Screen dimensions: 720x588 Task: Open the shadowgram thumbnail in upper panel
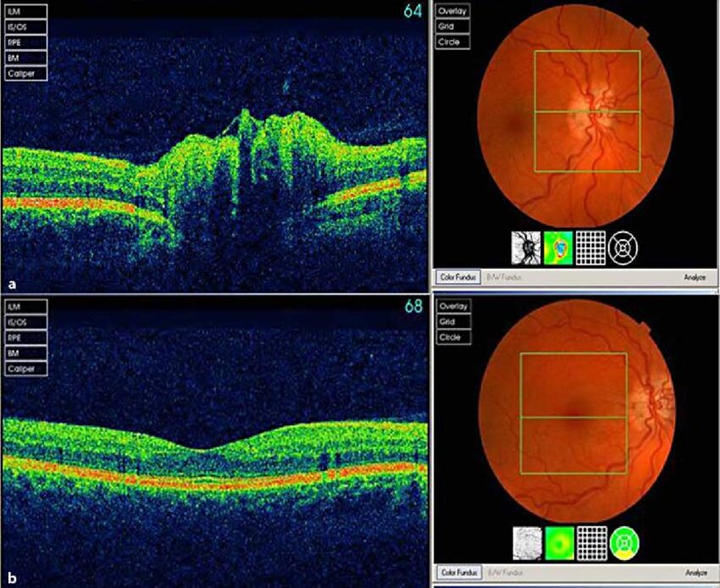pos(527,247)
